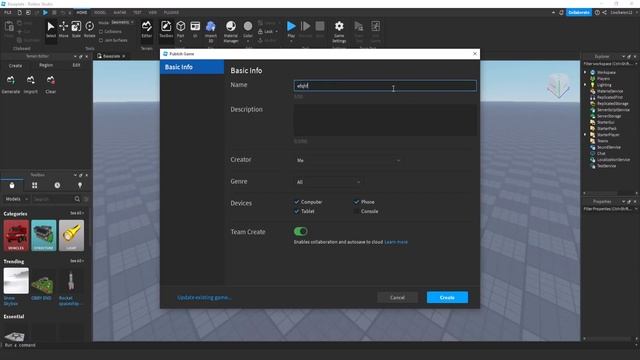Click the Update existing game link
Image resolution: width=640 pixels, height=360 pixels.
204,298
